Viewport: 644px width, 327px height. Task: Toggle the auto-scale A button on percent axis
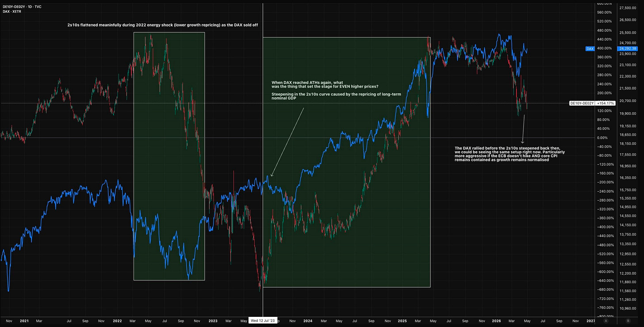click(606, 321)
